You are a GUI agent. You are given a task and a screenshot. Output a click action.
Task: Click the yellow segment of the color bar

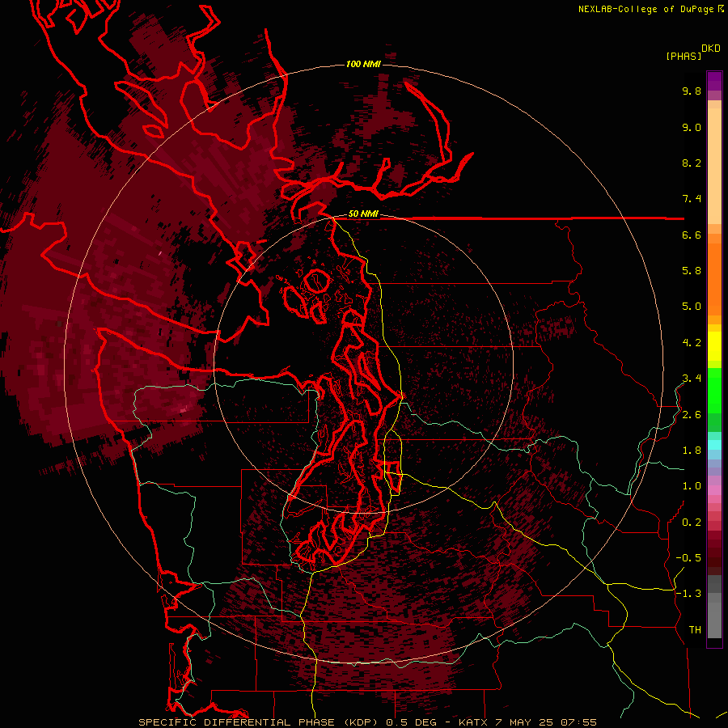pos(714,346)
